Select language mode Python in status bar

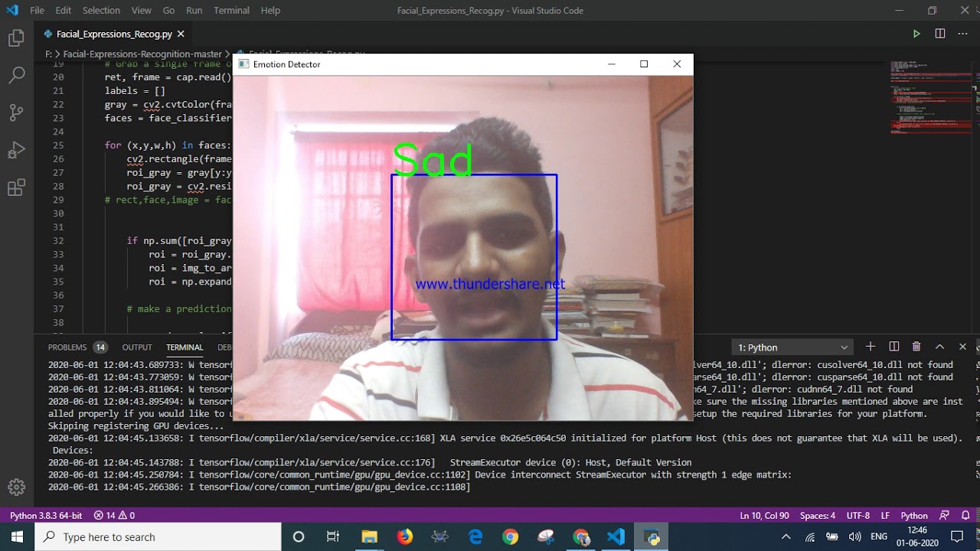pyautogui.click(x=914, y=515)
